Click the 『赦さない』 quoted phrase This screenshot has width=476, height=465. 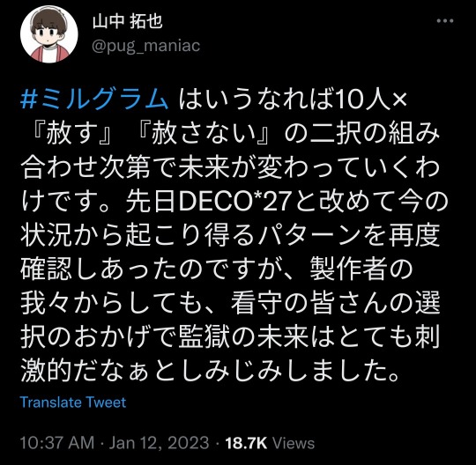click(x=202, y=133)
